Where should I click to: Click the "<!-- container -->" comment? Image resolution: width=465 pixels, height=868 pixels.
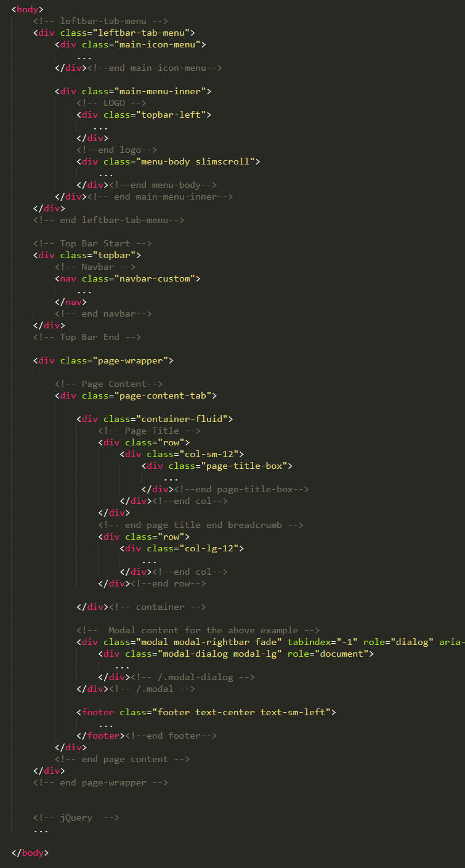(157, 607)
